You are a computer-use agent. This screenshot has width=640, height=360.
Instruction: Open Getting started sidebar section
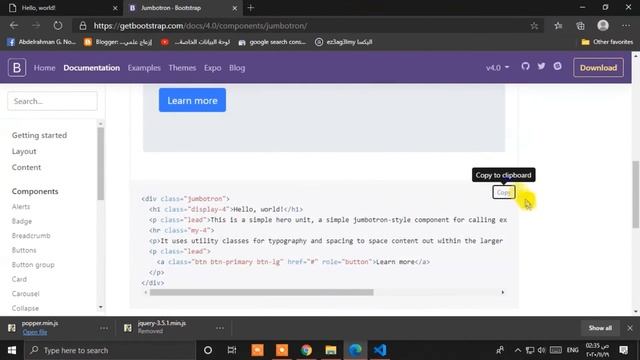click(x=39, y=135)
